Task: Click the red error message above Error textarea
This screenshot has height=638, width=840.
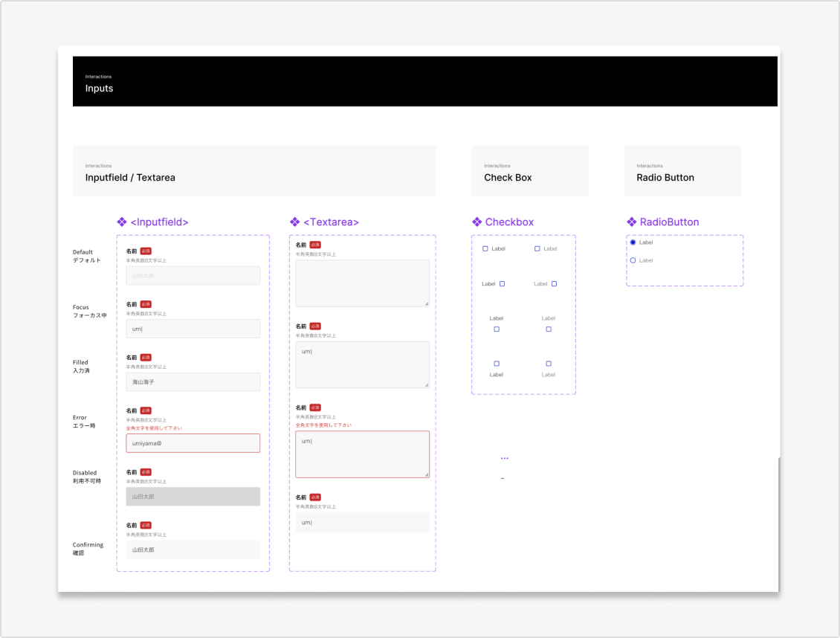Action: 323,425
